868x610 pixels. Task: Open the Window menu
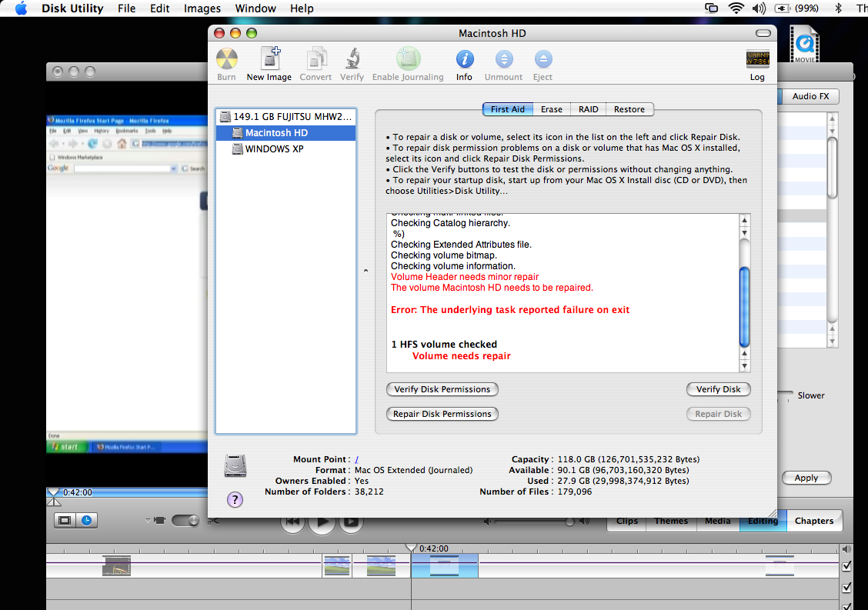[x=255, y=8]
